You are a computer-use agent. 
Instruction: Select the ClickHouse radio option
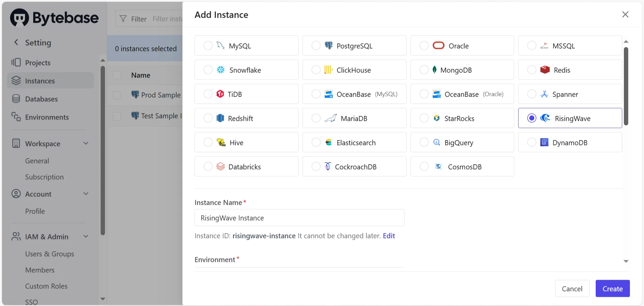click(x=316, y=70)
